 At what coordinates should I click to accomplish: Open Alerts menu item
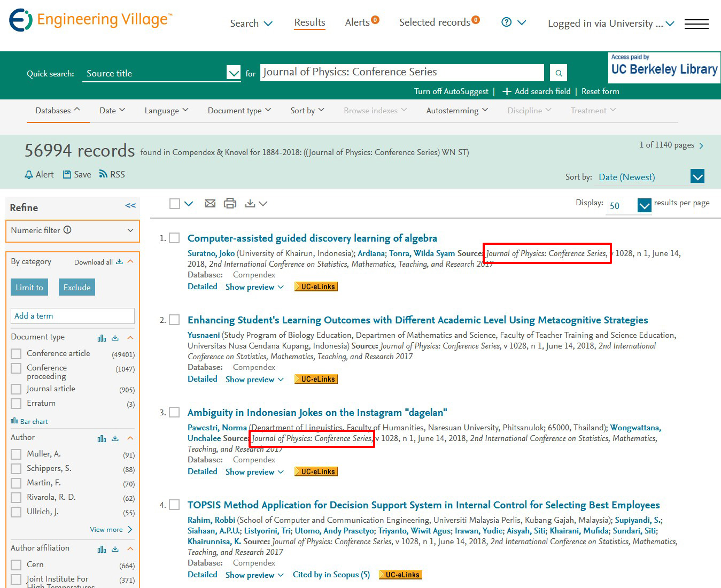coord(362,22)
